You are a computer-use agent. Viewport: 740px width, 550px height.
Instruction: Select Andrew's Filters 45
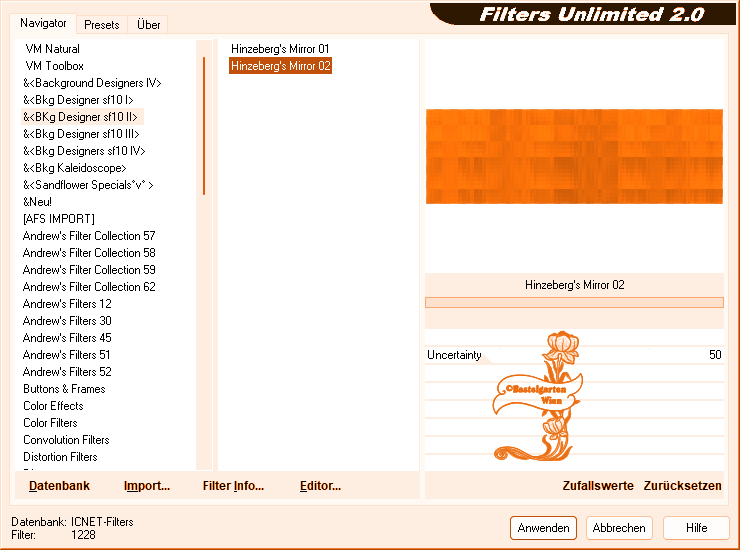tap(67, 338)
